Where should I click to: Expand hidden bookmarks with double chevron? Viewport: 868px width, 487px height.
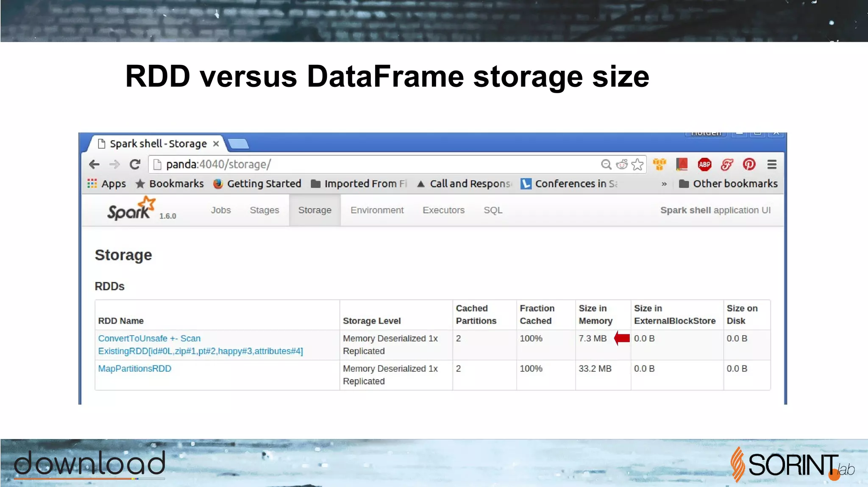pos(664,184)
